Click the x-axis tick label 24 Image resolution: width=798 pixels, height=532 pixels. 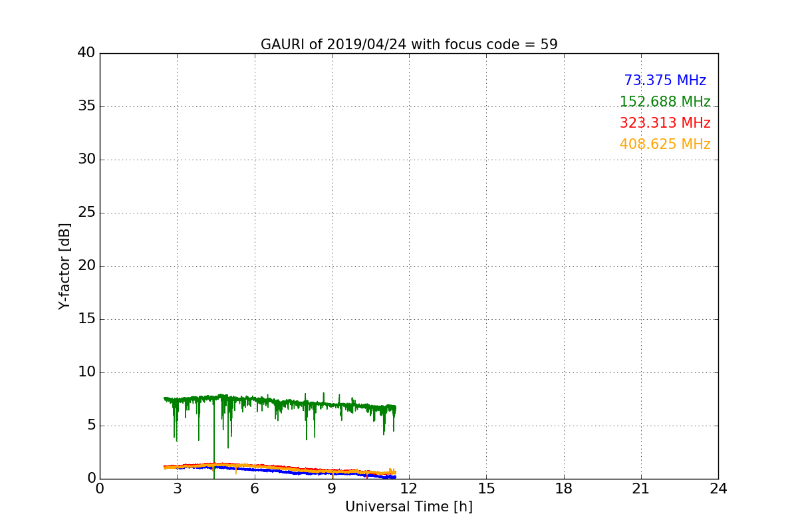coord(718,489)
